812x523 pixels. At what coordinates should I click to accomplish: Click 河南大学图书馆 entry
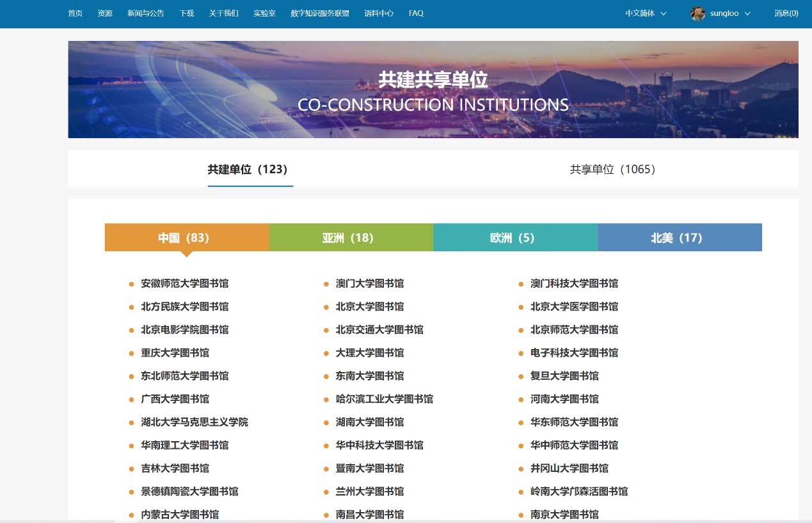564,398
